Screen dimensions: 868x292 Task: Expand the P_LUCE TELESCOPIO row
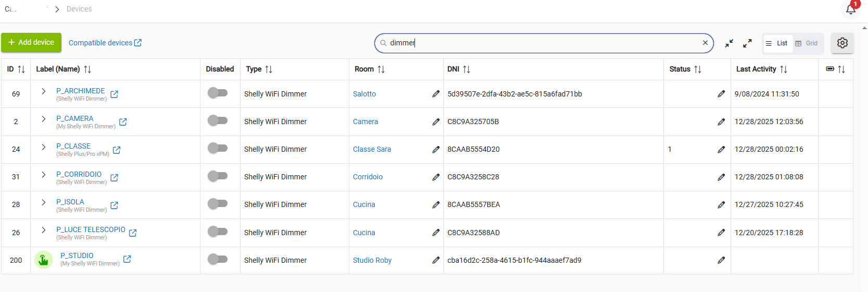click(44, 230)
